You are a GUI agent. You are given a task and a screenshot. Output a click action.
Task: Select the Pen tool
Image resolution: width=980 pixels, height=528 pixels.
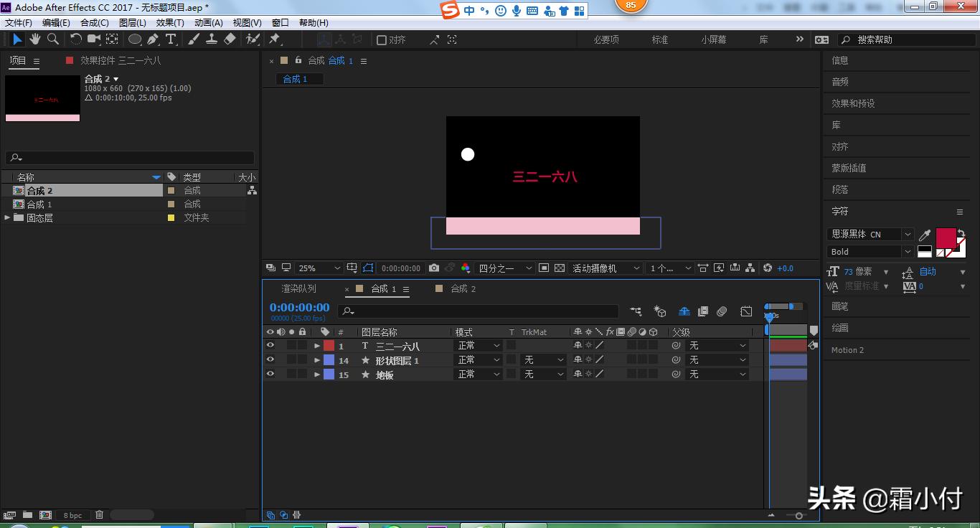(153, 39)
